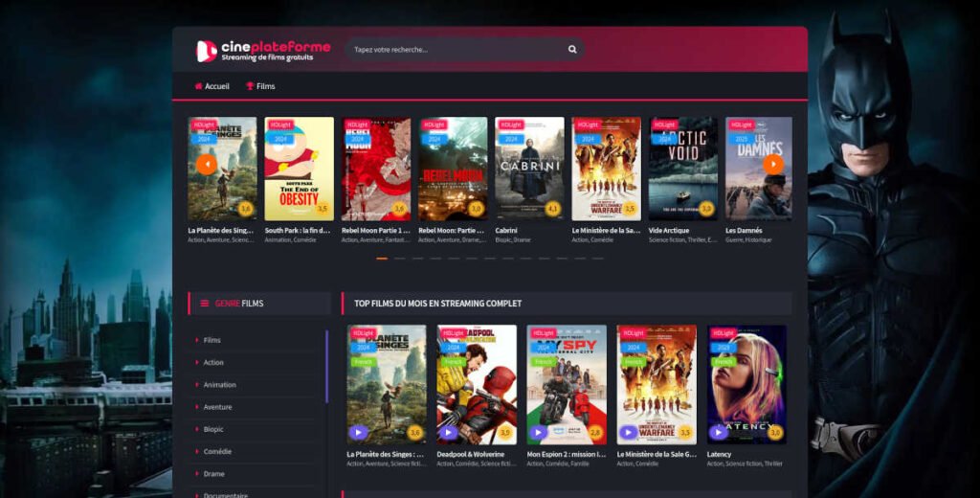This screenshot has width=980, height=498.
Task: Click French badge on Latency poster
Action: pos(724,362)
